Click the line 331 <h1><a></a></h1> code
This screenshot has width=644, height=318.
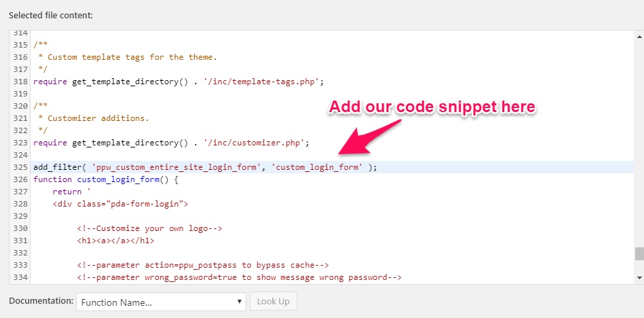[115, 241]
